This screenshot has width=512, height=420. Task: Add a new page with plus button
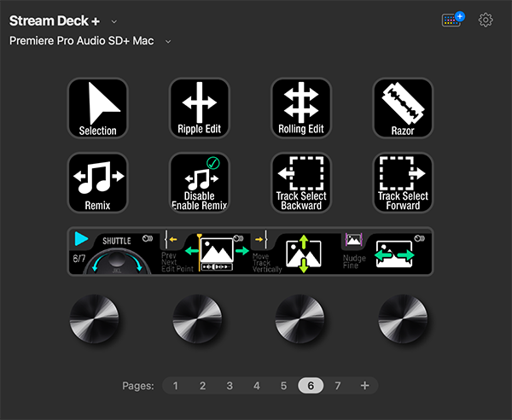coord(365,386)
